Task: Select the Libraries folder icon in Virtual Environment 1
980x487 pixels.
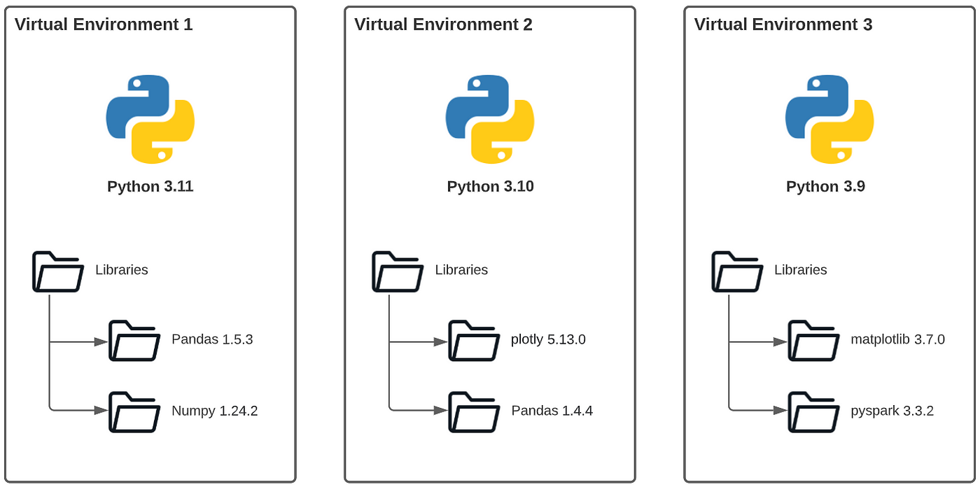Action: tap(58, 271)
